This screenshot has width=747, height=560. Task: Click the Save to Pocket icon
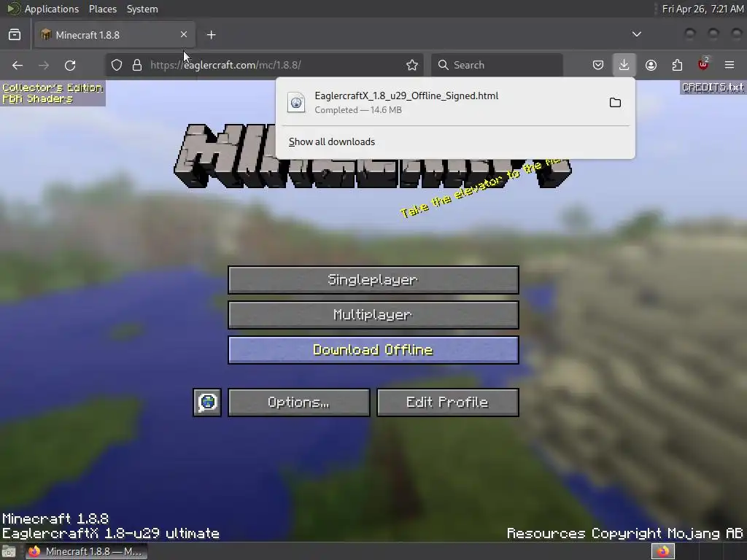coord(598,65)
